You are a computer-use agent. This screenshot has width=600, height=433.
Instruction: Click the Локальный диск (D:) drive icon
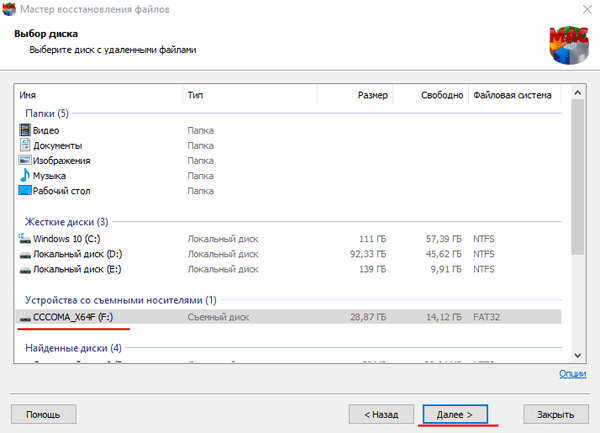(x=25, y=255)
